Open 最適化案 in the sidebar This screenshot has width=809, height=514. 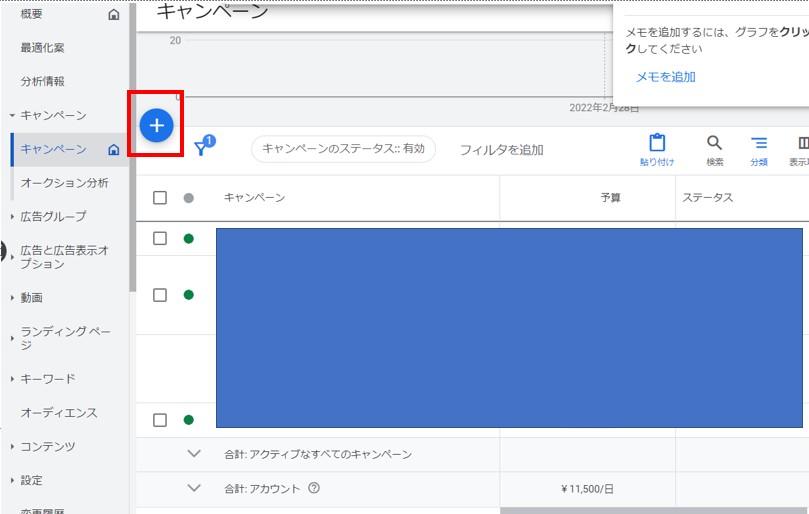(42, 48)
